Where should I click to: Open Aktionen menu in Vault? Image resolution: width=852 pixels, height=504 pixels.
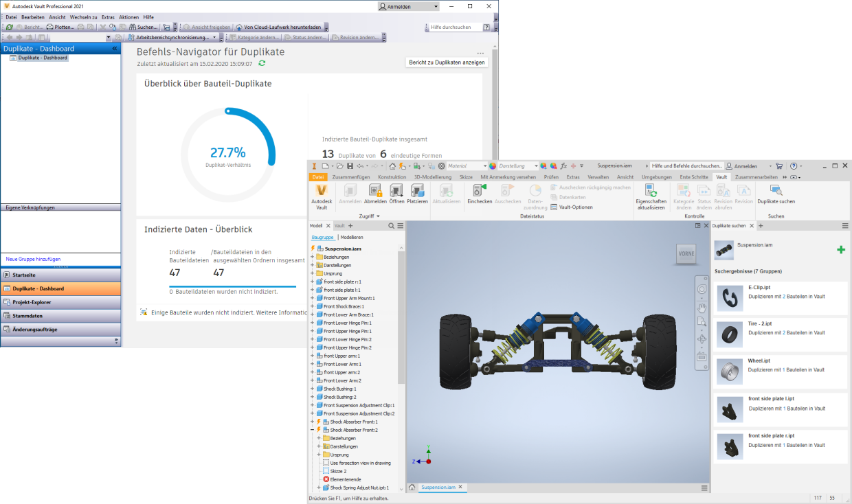[128, 16]
